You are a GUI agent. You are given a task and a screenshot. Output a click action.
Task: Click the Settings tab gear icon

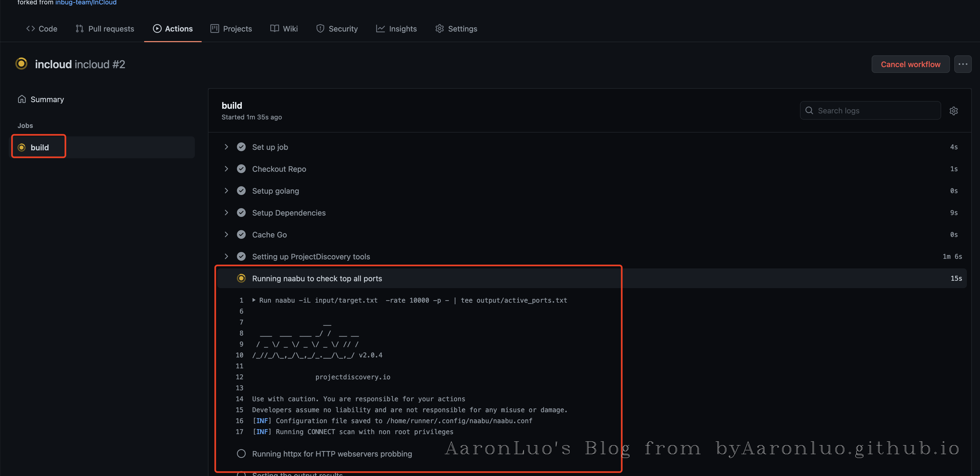(x=439, y=28)
